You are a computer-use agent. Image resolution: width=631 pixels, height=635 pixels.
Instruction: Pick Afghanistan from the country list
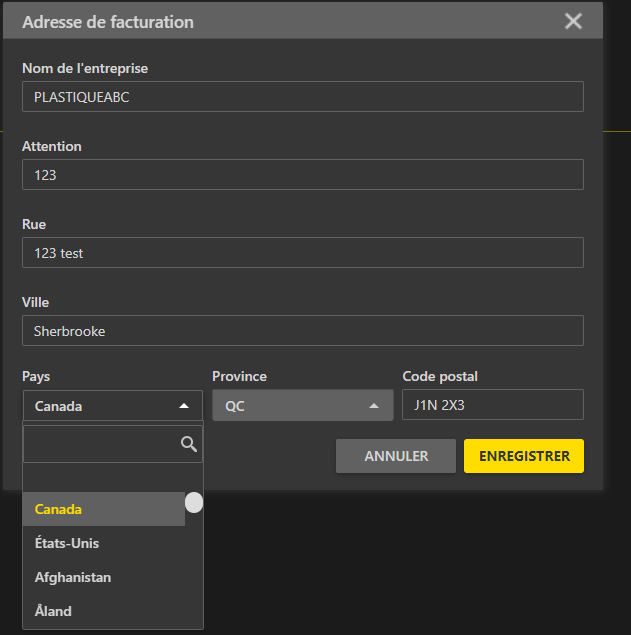click(x=104, y=577)
